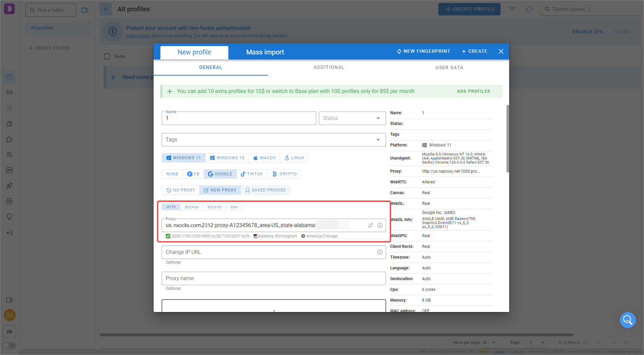This screenshot has width=644, height=355.
Task: Select the Linux platform option
Action: [294, 158]
